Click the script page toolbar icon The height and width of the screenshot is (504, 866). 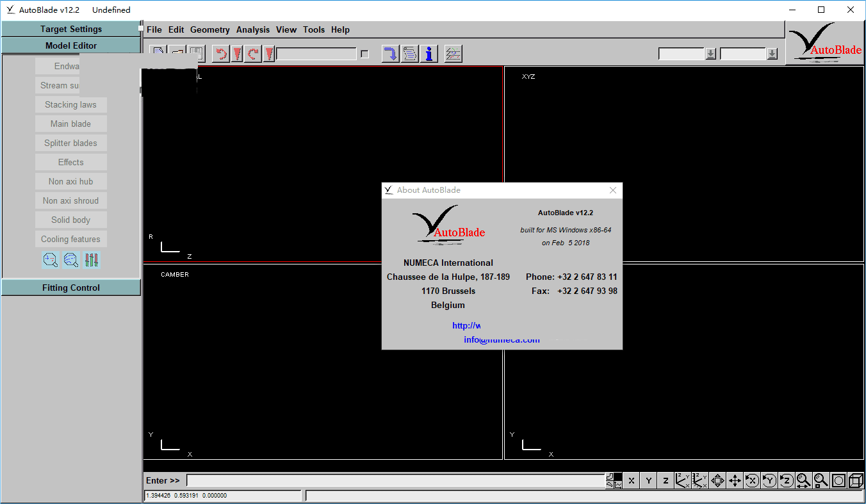click(410, 54)
